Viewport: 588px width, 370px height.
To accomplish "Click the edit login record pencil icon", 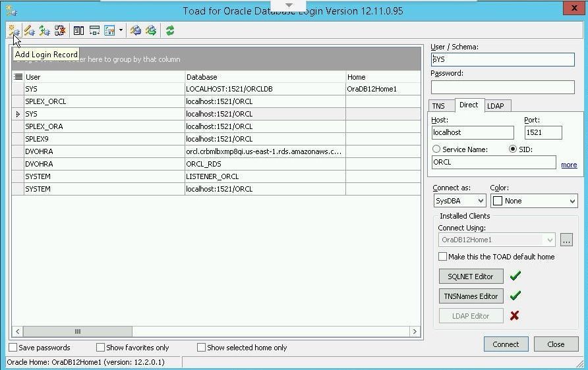I will 29,30.
